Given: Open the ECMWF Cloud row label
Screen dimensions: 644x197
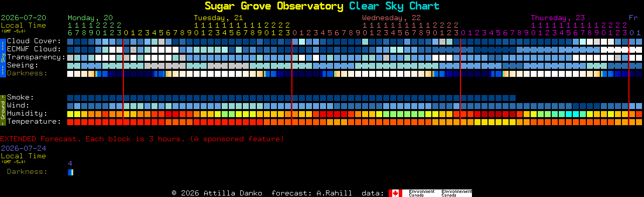Looking at the screenshot, I should (x=34, y=49).
